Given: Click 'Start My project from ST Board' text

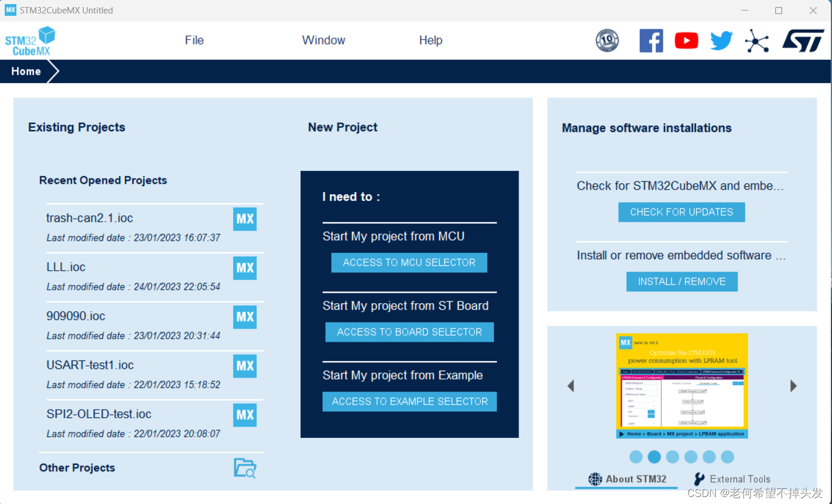Looking at the screenshot, I should coord(405,306).
